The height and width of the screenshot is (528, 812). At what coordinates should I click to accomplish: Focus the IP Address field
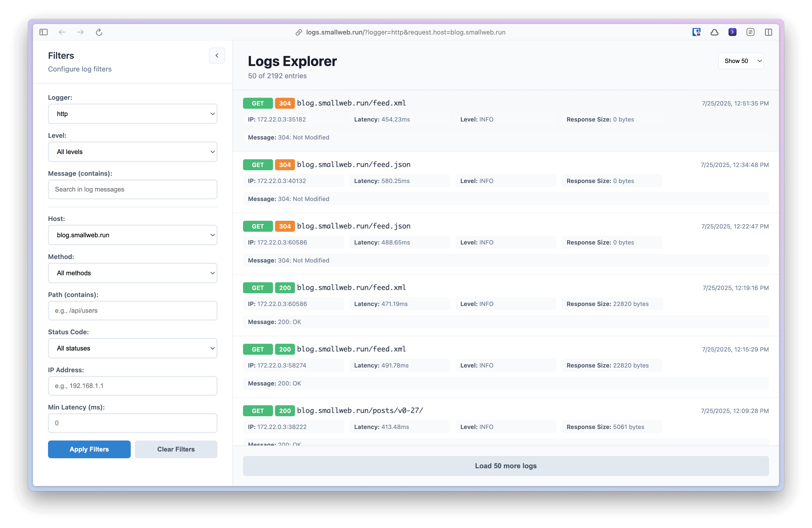click(132, 386)
